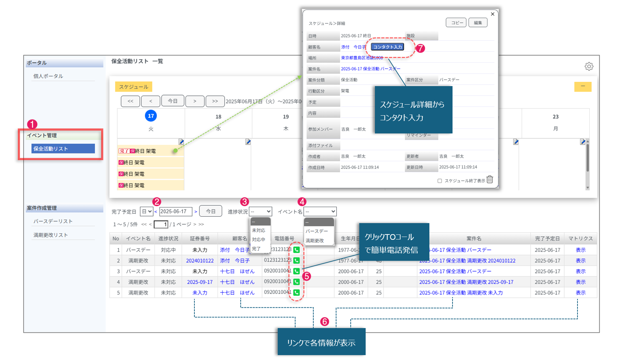Click the calendar 今日 button

click(173, 101)
